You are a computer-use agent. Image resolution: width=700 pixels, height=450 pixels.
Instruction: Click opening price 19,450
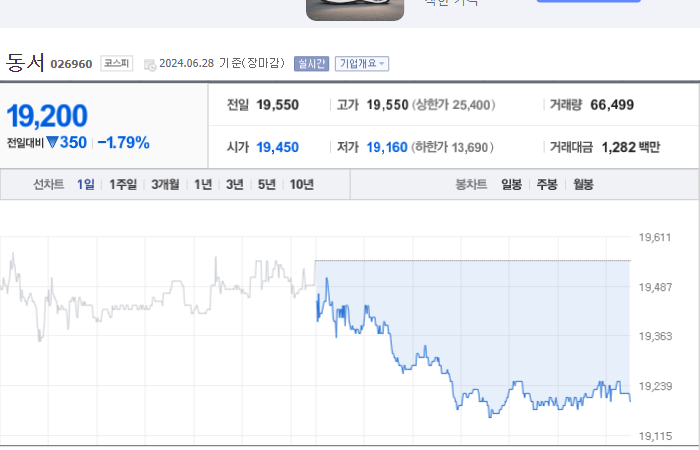(278, 147)
